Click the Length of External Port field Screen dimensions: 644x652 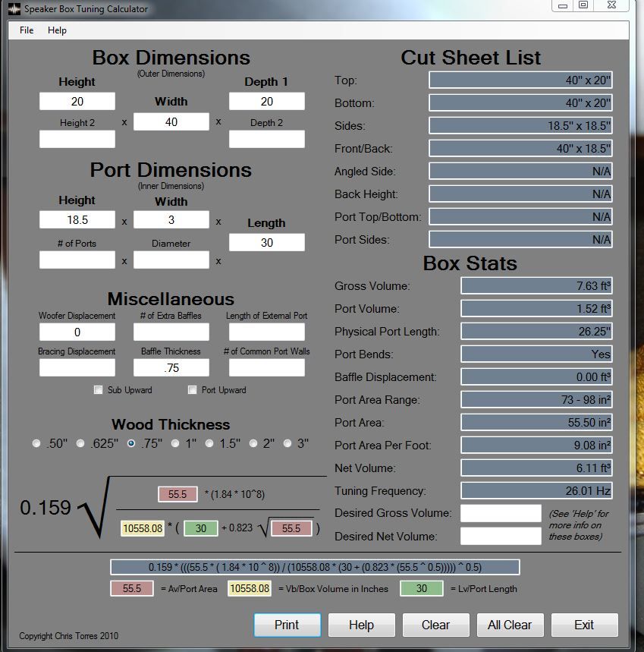pyautogui.click(x=267, y=332)
